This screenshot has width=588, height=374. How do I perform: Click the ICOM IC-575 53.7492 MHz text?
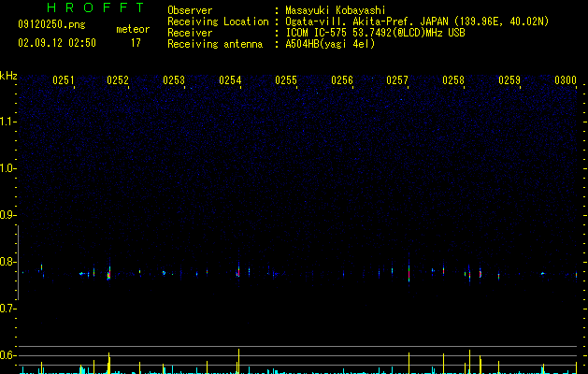coord(375,33)
